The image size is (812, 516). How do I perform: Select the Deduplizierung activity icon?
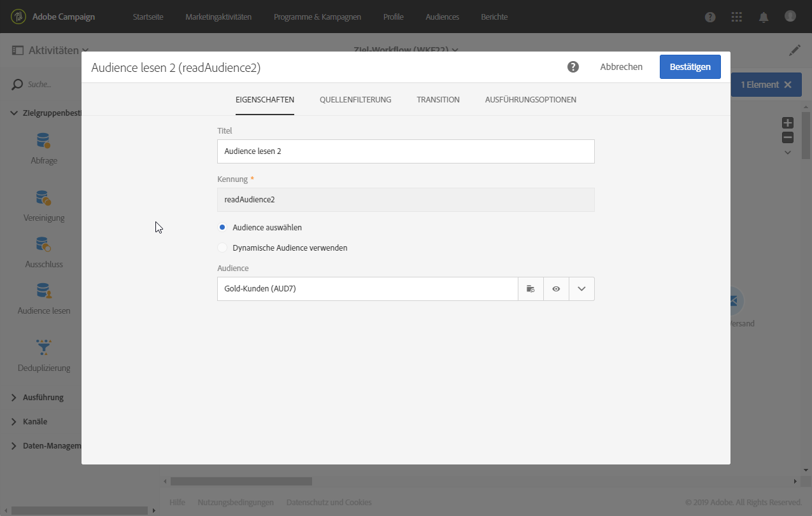pyautogui.click(x=43, y=347)
